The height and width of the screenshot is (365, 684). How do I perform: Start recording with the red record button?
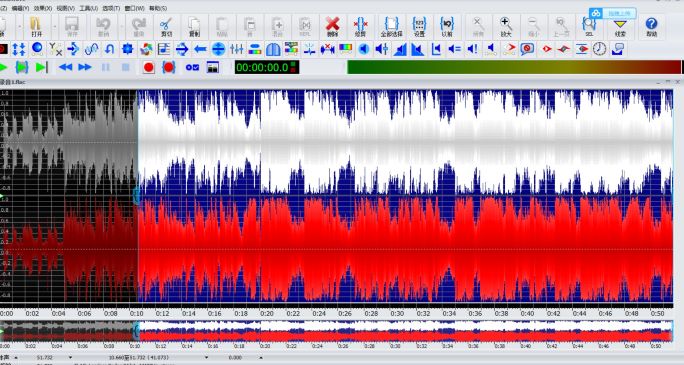pos(149,68)
